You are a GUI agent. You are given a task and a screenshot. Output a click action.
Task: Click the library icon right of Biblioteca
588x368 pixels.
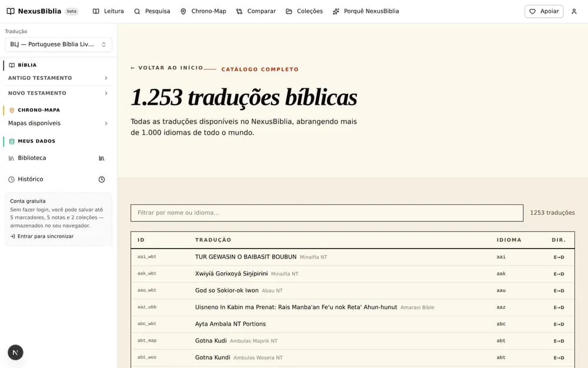[x=101, y=158]
